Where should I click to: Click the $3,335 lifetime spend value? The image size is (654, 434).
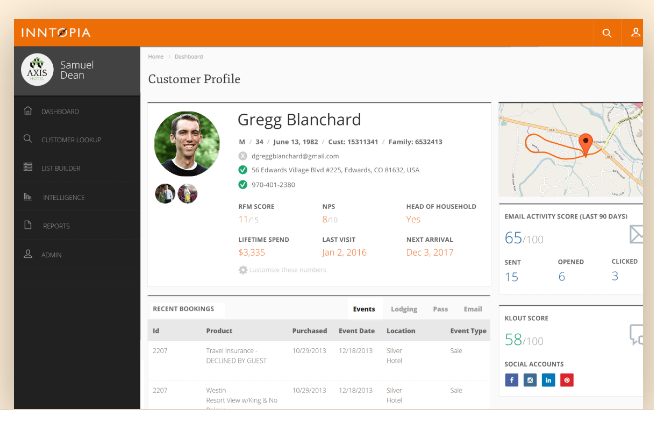[x=252, y=252]
